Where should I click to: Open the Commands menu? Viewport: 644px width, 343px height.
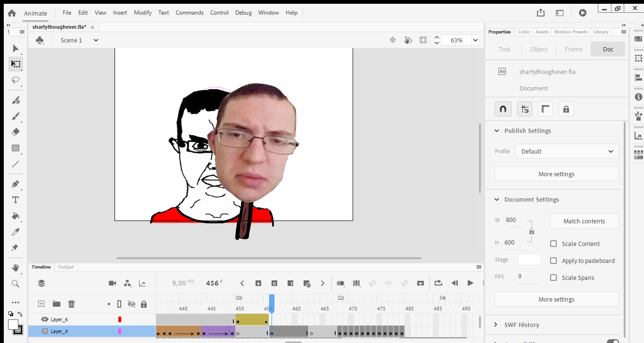tap(190, 13)
